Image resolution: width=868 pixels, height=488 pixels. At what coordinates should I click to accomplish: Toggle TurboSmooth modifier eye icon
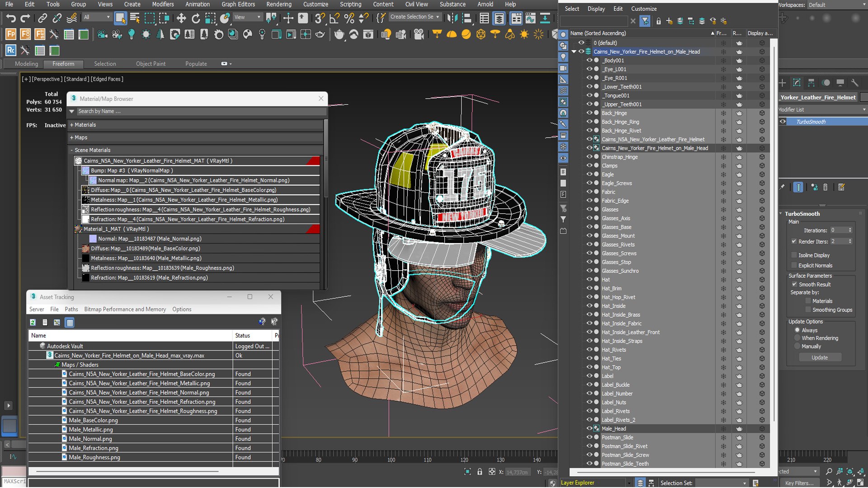tap(783, 122)
